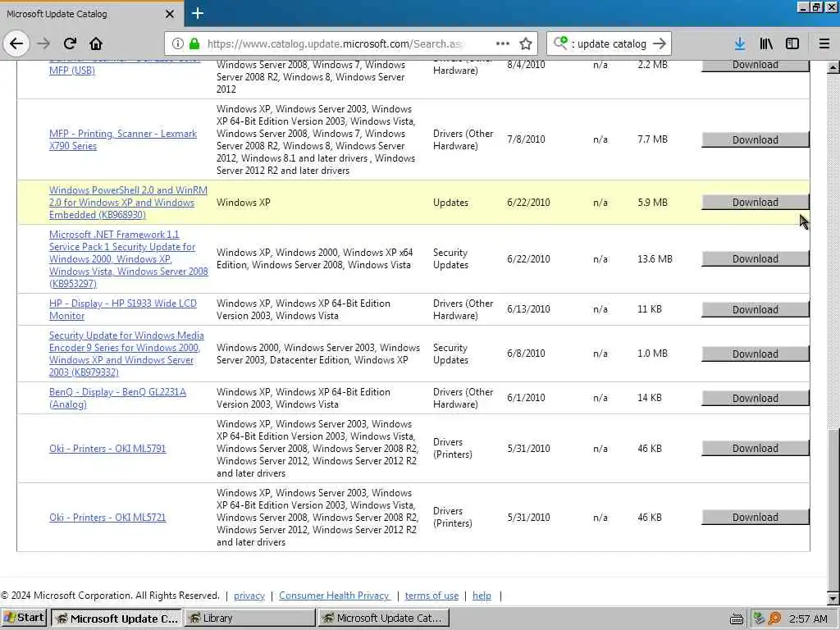Click the vertical scrollbar thumb
The width and height of the screenshot is (840, 630).
click(833, 509)
